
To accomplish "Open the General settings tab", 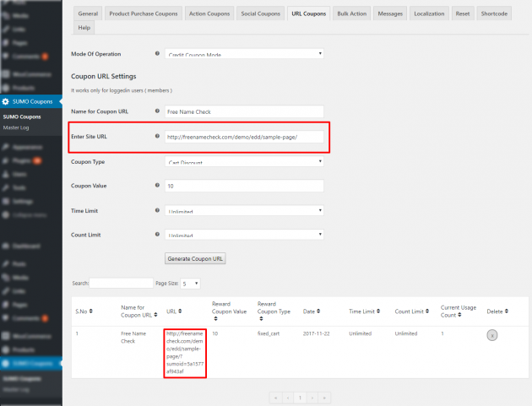I will [88, 14].
